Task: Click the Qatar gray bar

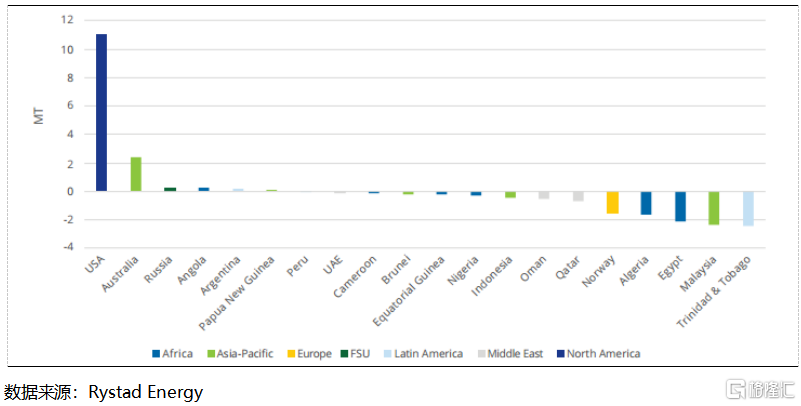Action: 578,196
